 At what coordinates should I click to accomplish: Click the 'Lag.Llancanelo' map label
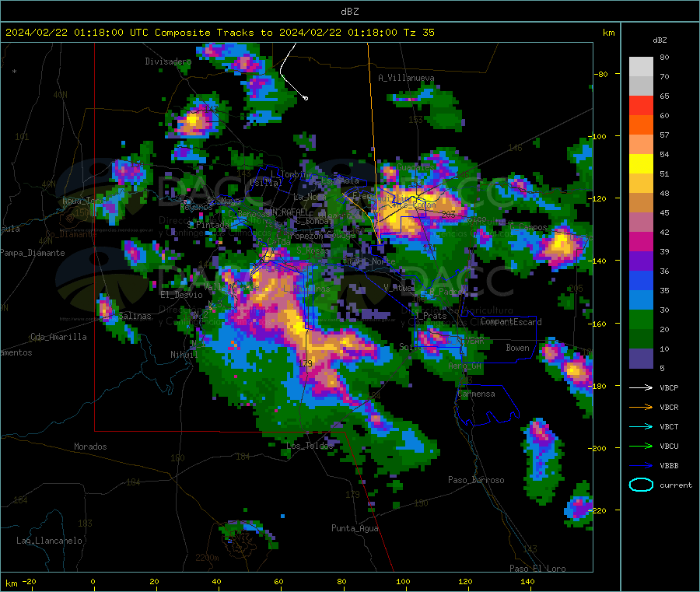pos(49,541)
